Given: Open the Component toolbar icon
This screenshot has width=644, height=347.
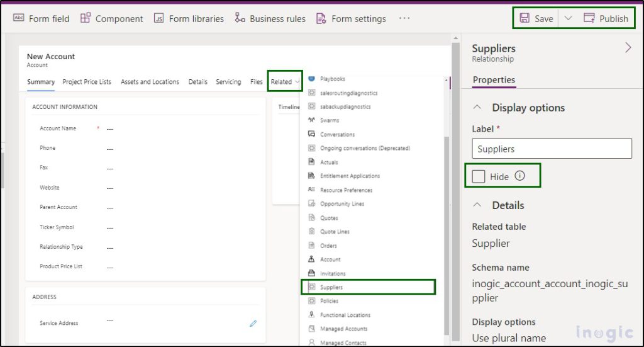Looking at the screenshot, I should 86,18.
